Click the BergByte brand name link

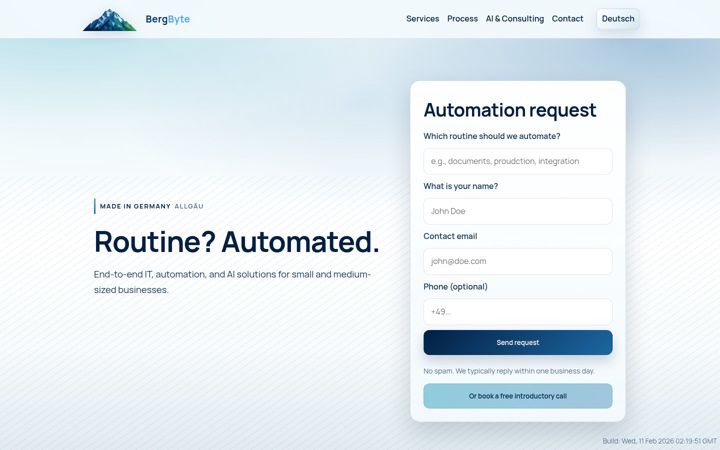(x=168, y=19)
